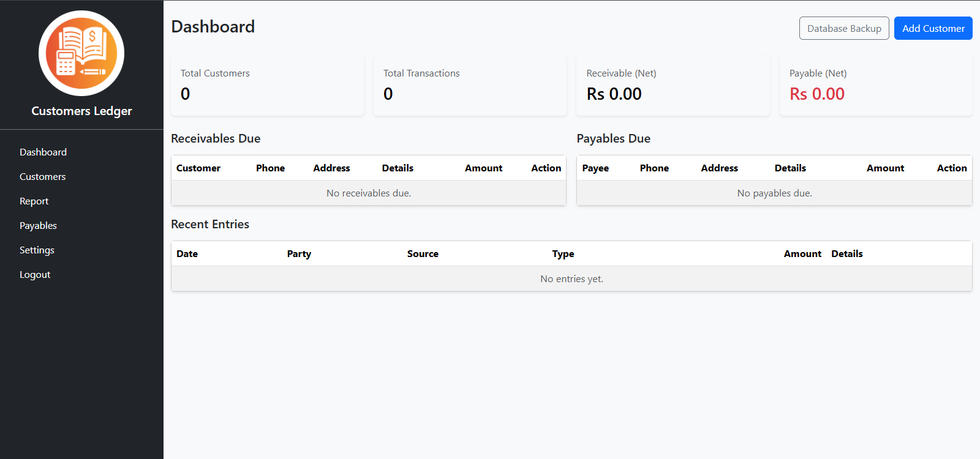Open the Dashboard sidebar menu item
The image size is (980, 459).
point(43,152)
